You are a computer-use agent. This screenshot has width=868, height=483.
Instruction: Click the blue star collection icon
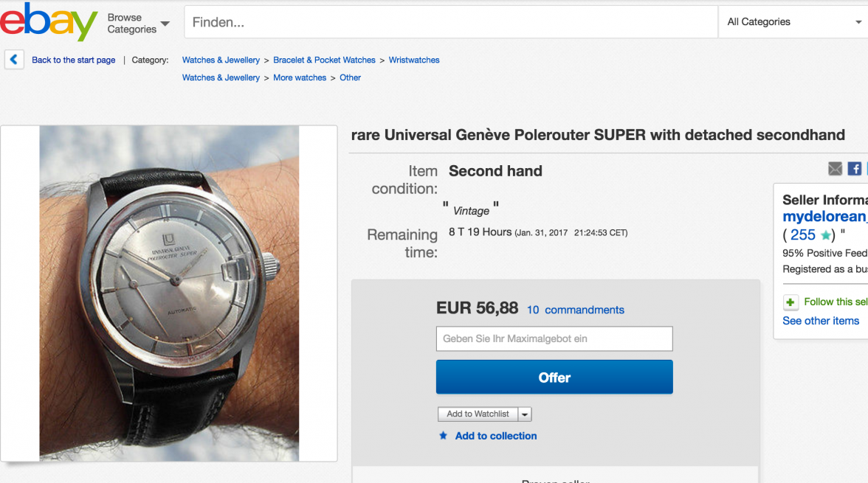[443, 436]
